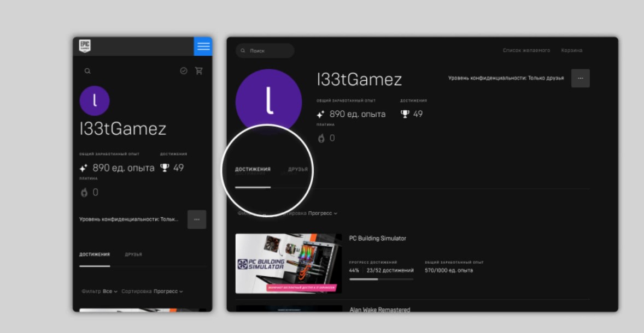Click l33tGamez username in desktop view
This screenshot has height=333, width=644.
[x=359, y=79]
